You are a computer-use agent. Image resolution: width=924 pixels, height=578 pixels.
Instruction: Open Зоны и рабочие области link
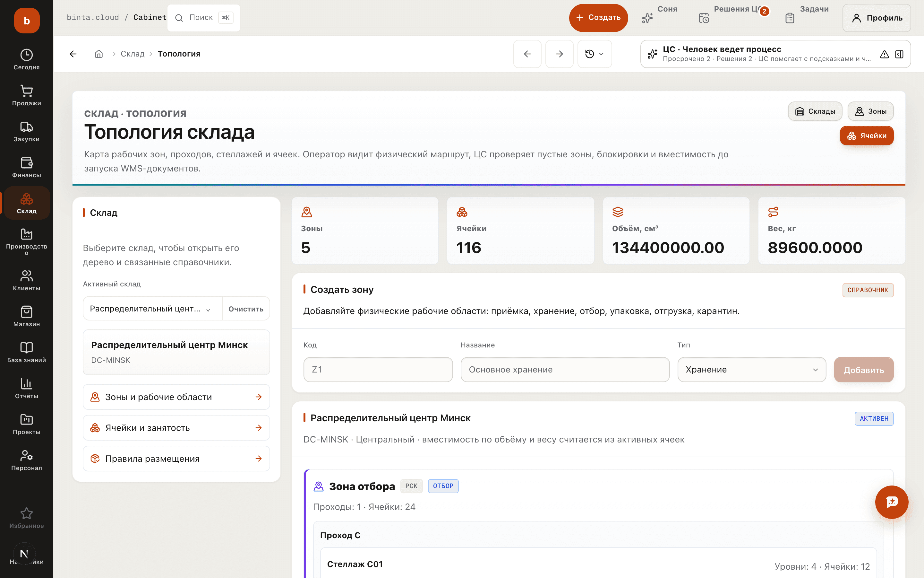pyautogui.click(x=176, y=397)
